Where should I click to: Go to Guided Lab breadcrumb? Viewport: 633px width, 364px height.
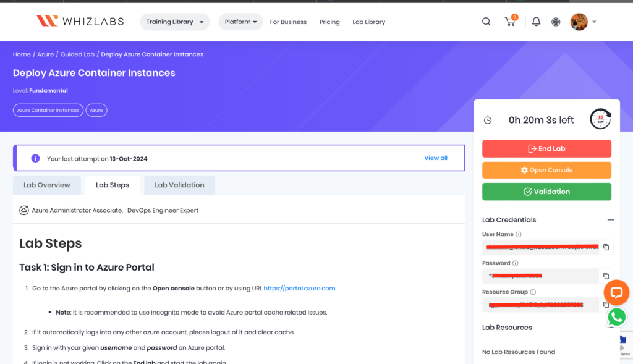[x=77, y=54]
